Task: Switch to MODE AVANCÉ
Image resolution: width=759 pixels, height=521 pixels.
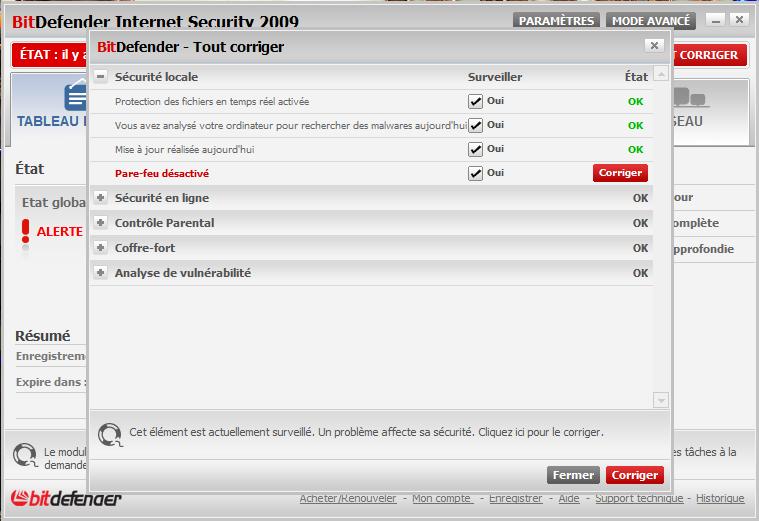Action: (651, 21)
